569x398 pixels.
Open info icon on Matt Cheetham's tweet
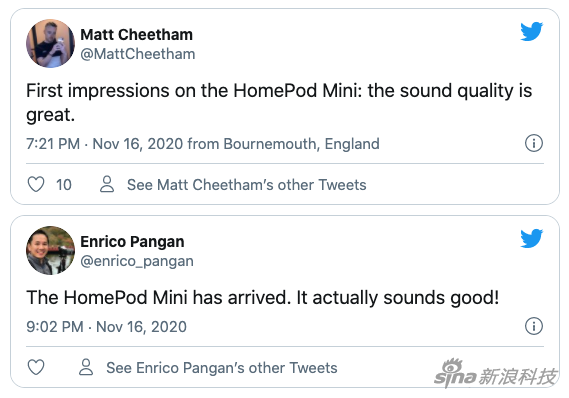(534, 143)
